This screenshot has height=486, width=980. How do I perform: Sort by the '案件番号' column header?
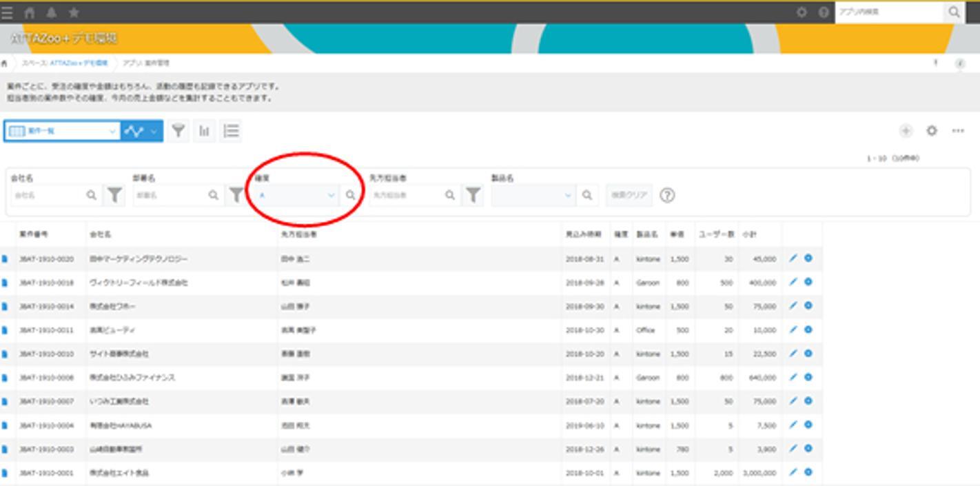(33, 234)
